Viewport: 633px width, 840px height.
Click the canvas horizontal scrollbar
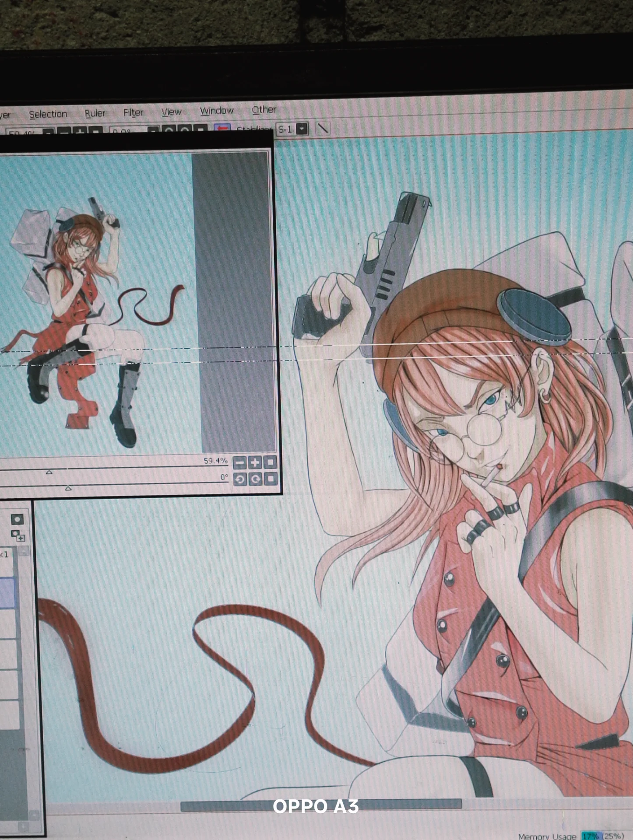tap(321, 805)
